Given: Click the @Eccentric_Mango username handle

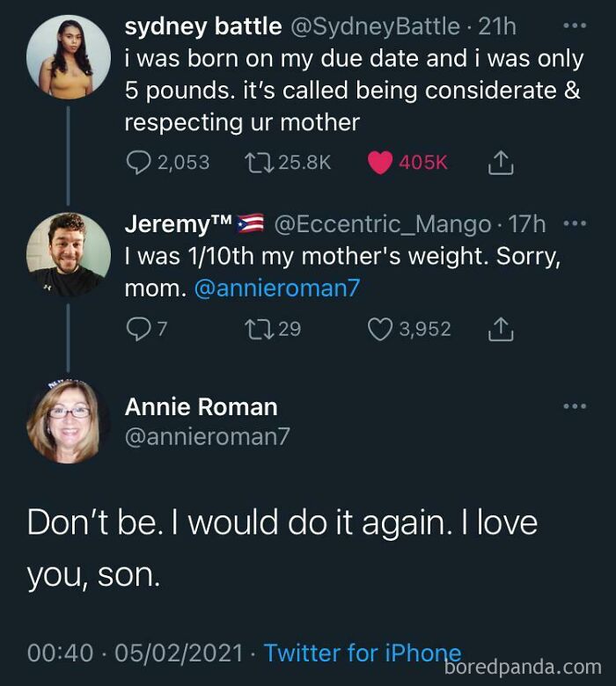Looking at the screenshot, I should [383, 225].
